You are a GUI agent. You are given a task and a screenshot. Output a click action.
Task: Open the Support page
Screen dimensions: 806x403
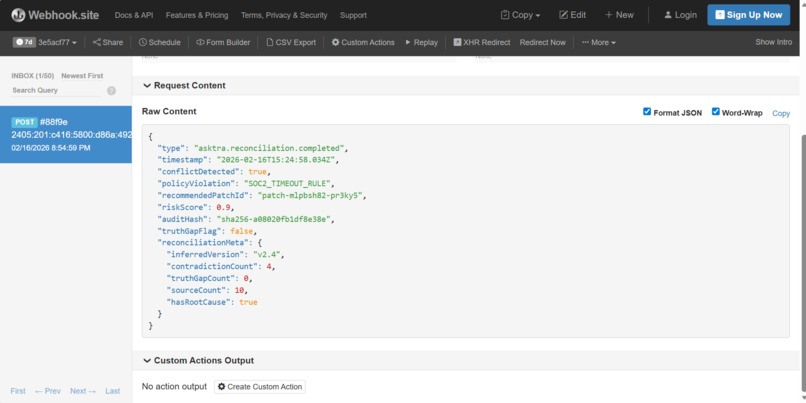tap(353, 15)
